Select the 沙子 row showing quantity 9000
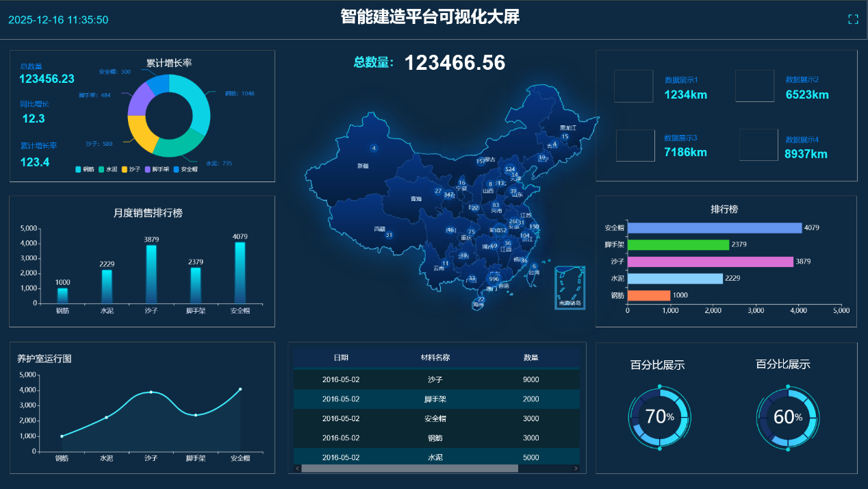The image size is (868, 489). point(435,379)
